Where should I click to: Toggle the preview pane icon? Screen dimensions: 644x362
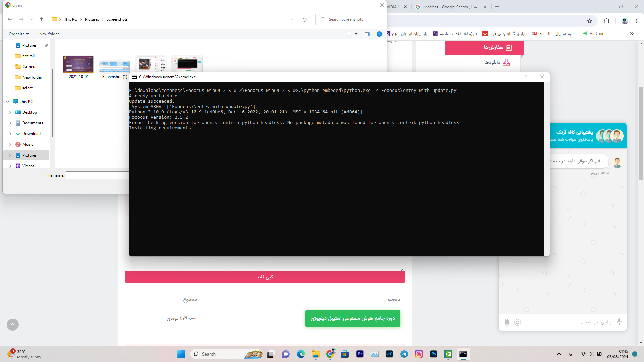coord(367,34)
